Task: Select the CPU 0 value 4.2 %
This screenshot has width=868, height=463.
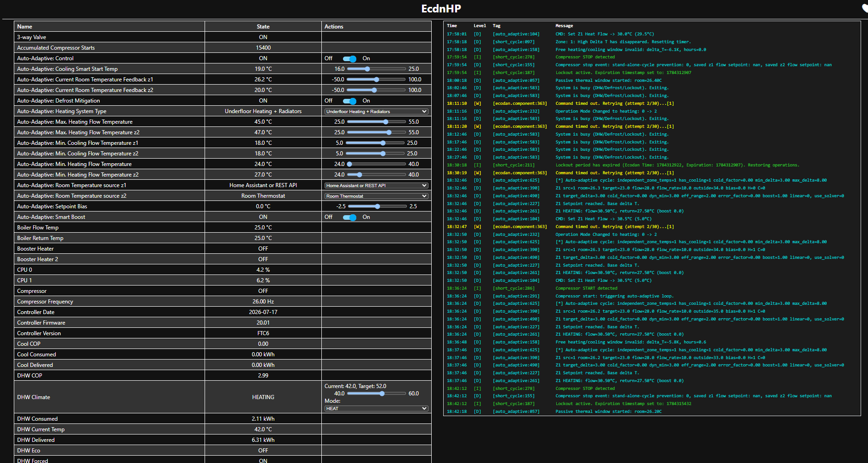Action: [263, 270]
